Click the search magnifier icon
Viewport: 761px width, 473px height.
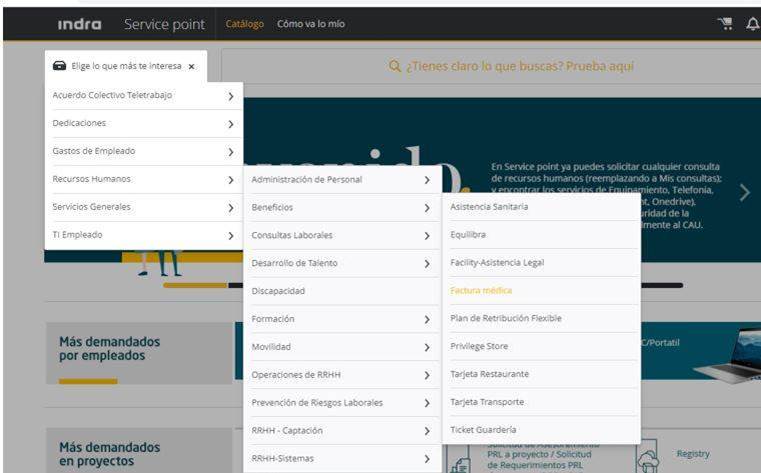[x=395, y=67]
